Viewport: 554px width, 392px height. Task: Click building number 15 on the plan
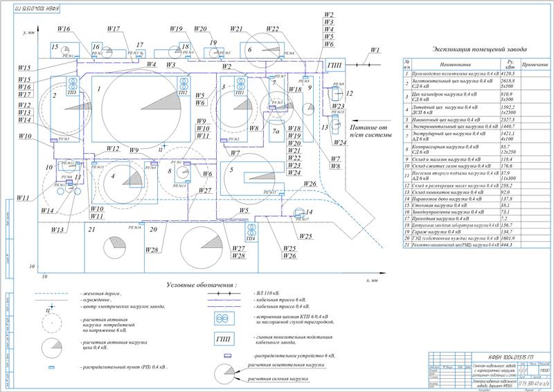[55, 46]
